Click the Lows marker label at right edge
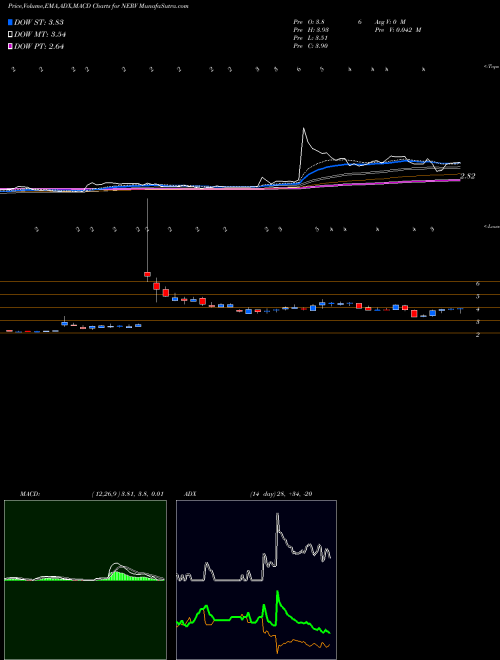Image resolution: width=500 pixels, height=660 pixels. click(492, 226)
